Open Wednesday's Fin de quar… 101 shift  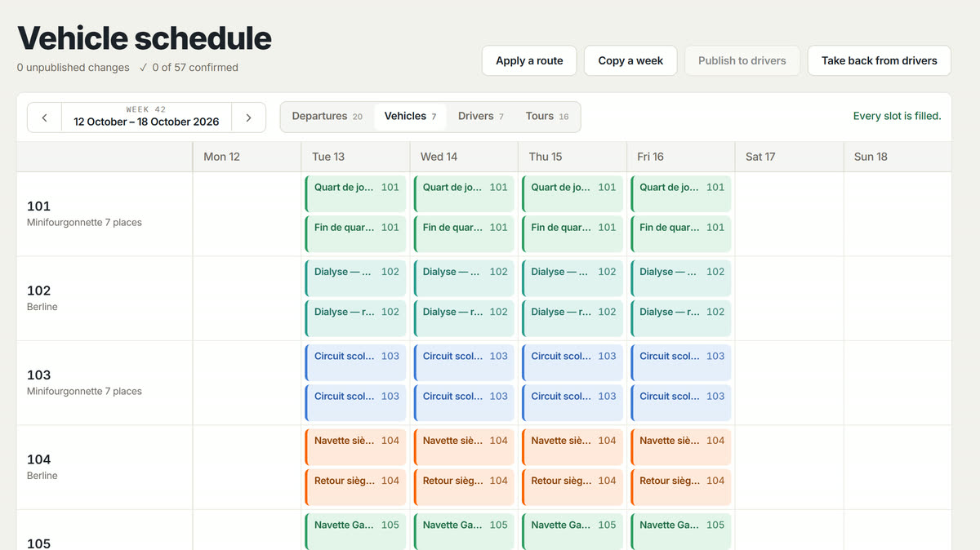464,233
